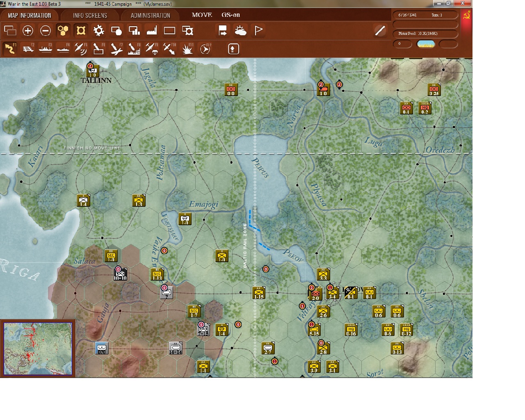Click the rectangle-with-hex-outline toolbar icon

[x=187, y=30]
